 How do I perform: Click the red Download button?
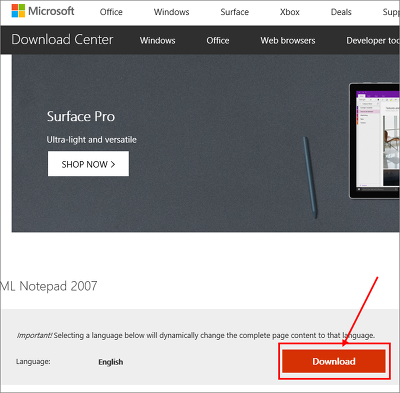334,361
